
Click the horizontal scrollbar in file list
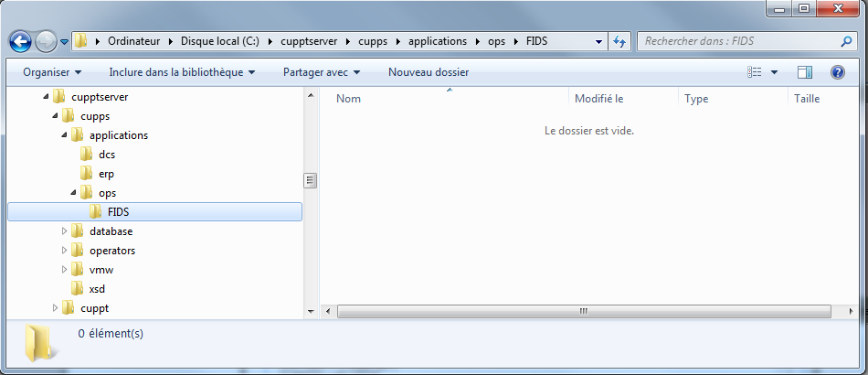click(x=582, y=312)
